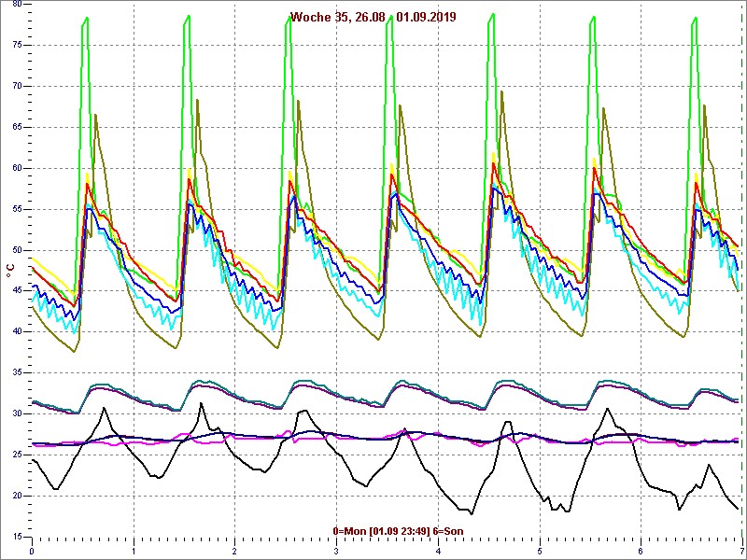The width and height of the screenshot is (747, 560).
Task: Click the y-axis label 80
Action: (x=16, y=4)
